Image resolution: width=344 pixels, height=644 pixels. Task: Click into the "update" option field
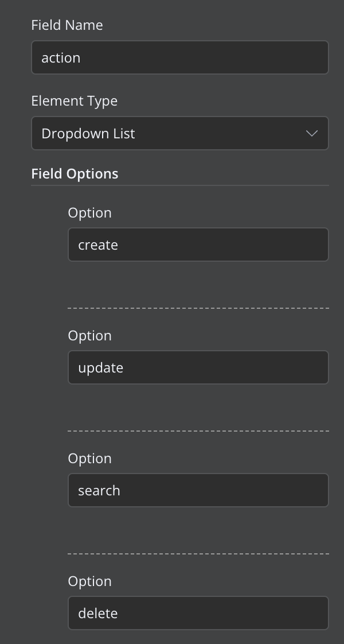coord(198,367)
